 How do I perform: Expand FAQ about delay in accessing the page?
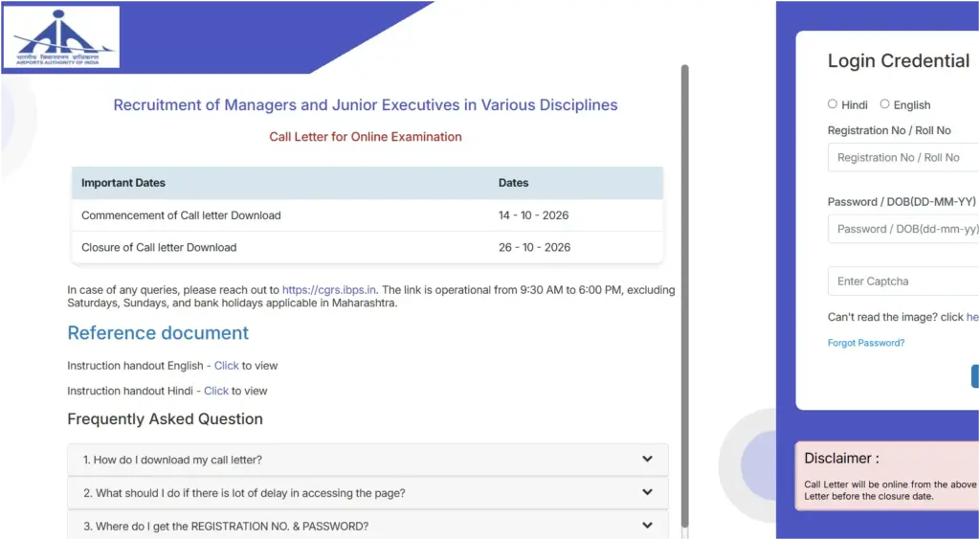tap(367, 493)
